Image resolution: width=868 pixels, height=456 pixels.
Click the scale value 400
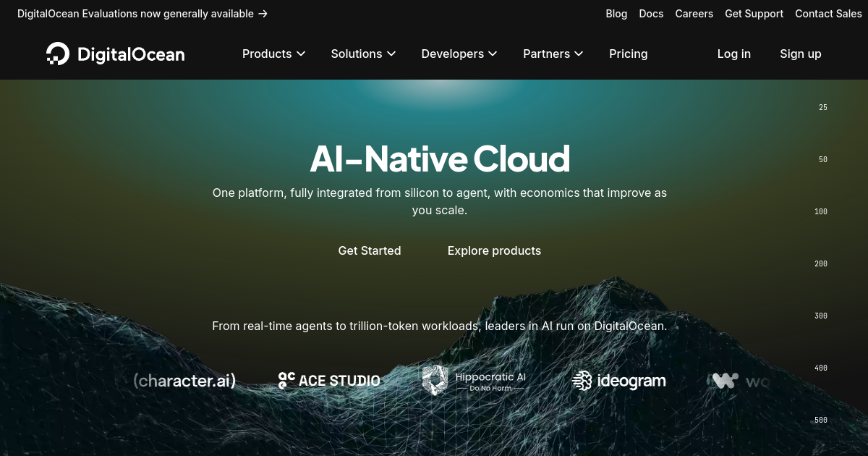(821, 368)
